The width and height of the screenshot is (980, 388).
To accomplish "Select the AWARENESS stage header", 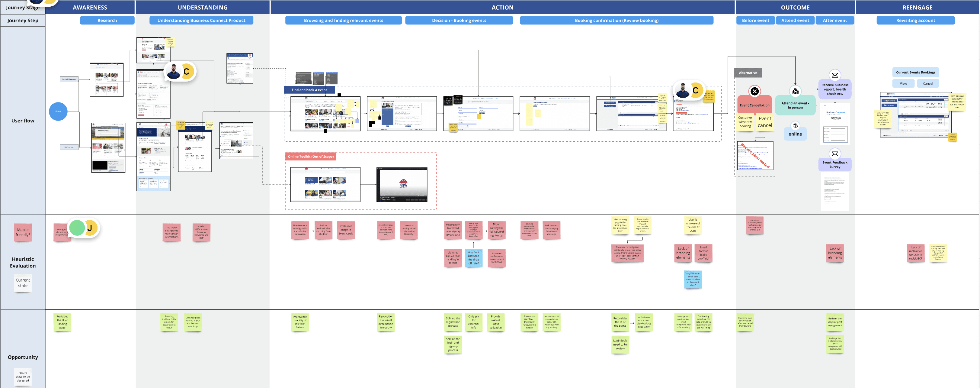I will coord(90,7).
